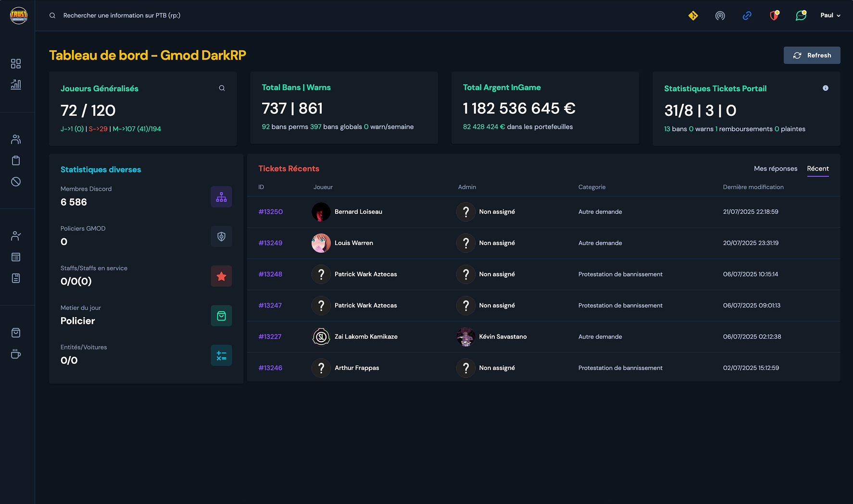Click the blue link icon in header

tap(747, 15)
